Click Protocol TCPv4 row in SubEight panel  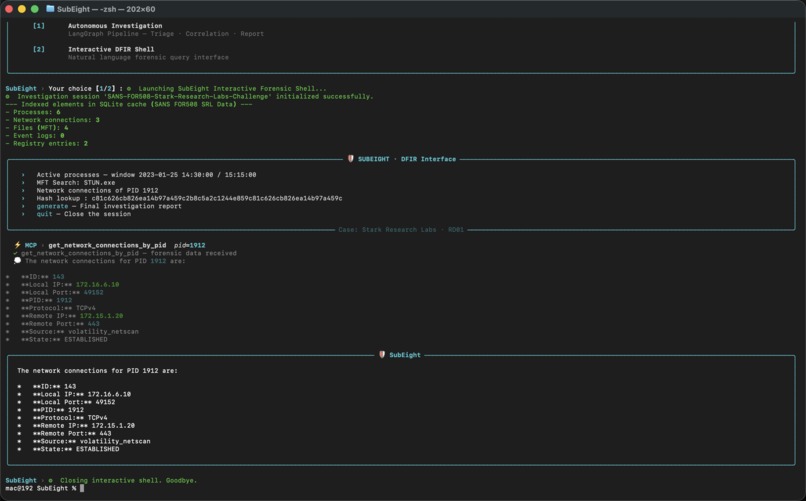tap(70, 418)
